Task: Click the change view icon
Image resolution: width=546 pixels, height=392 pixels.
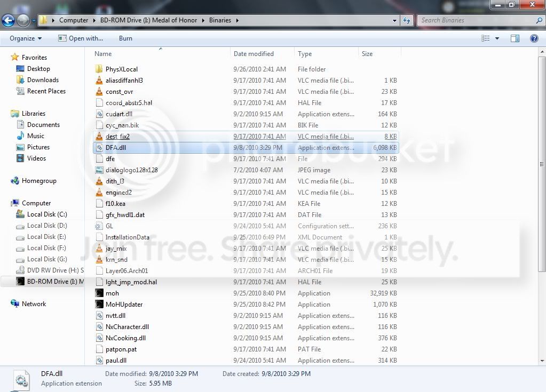Action: tap(485, 38)
